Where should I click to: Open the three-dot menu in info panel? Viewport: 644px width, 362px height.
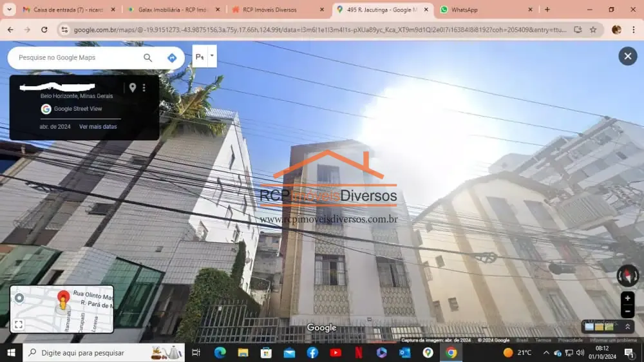(144, 88)
